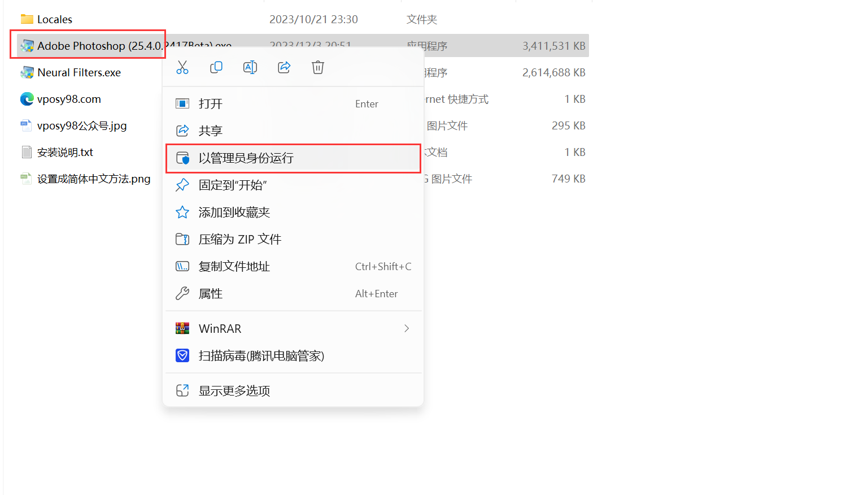Run as administrator via 以管理员身份运行
This screenshot has width=868, height=495.
tap(246, 158)
